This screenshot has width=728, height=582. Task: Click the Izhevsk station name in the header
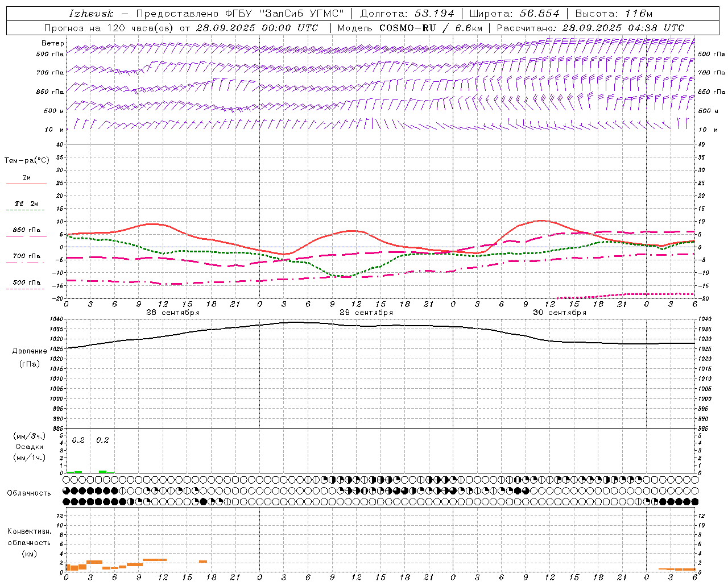[x=92, y=14]
